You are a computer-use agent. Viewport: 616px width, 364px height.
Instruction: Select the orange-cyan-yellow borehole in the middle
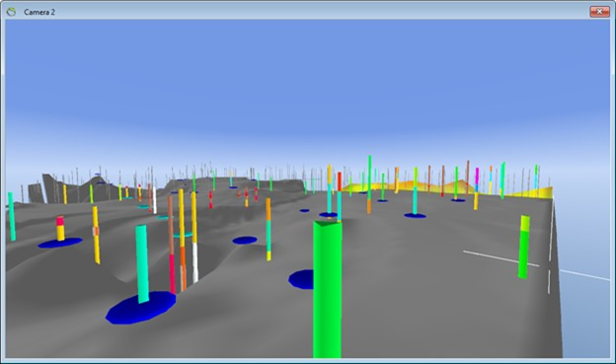(x=269, y=229)
